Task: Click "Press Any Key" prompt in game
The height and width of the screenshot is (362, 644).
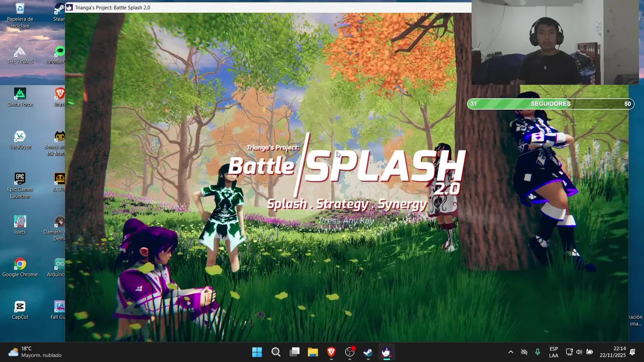Action: 347,221
